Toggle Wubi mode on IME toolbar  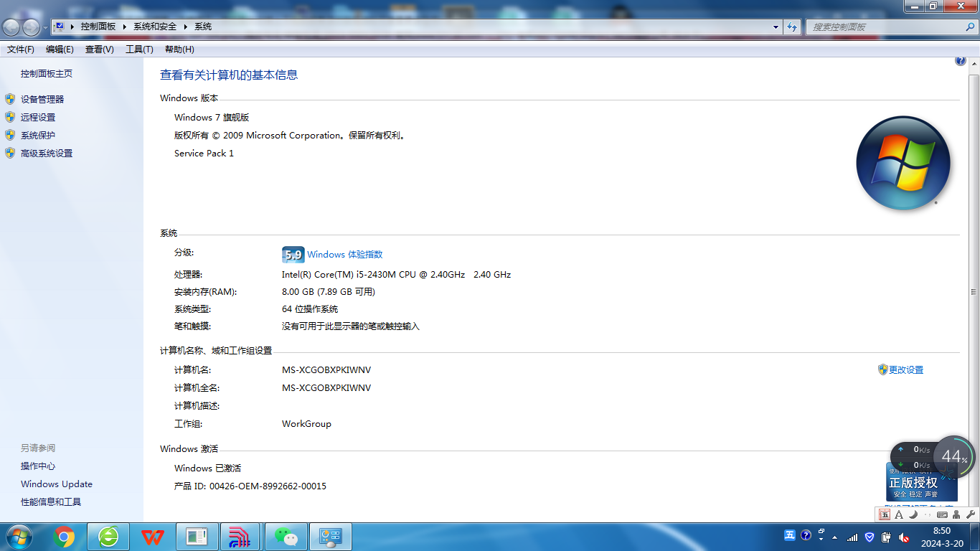click(885, 514)
